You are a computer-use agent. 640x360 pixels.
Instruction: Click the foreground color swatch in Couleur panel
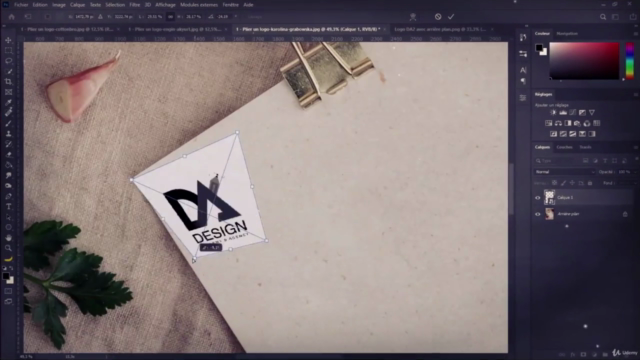pyautogui.click(x=539, y=48)
